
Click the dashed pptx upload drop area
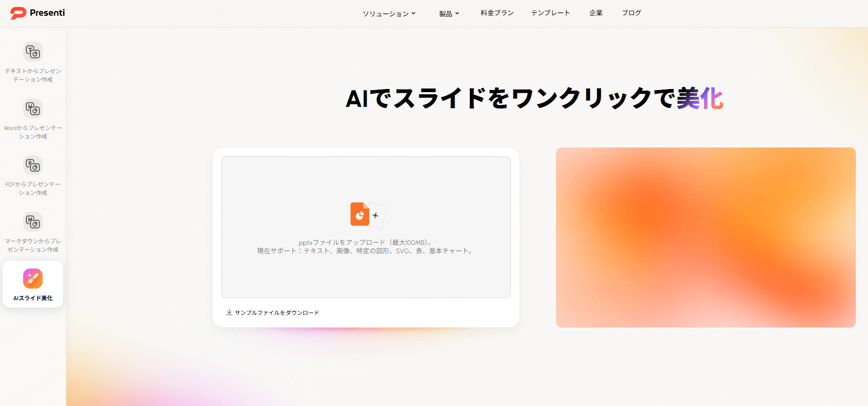click(366, 274)
